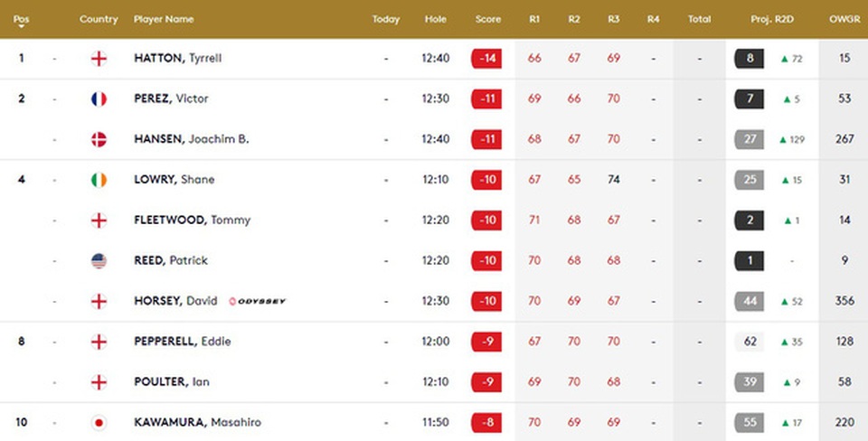Click OWGR value 356 for Horsey
Image resolution: width=868 pixels, height=441 pixels.
[x=844, y=301]
